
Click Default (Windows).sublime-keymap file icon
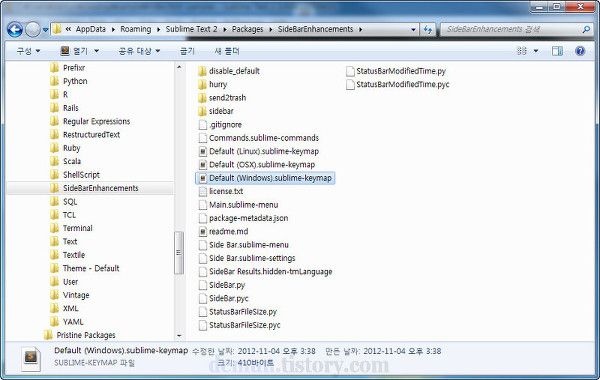click(x=203, y=178)
